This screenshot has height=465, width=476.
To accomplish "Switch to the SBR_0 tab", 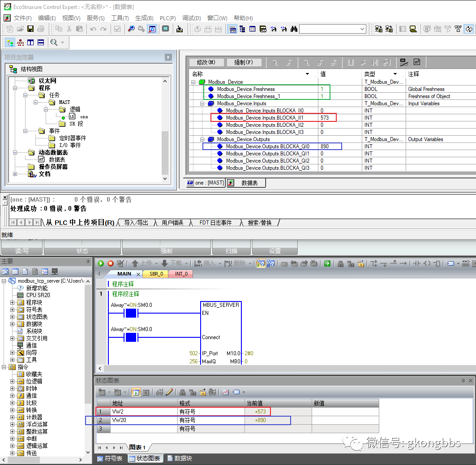I will click(x=156, y=274).
